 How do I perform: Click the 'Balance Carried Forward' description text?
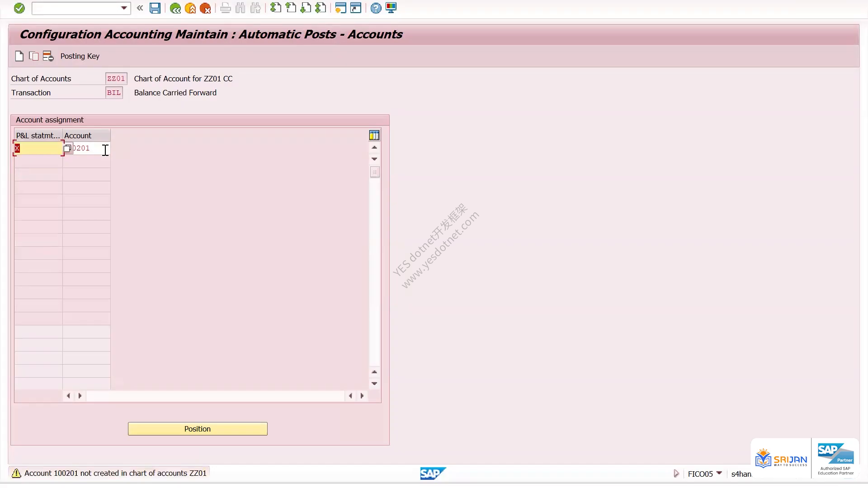click(x=175, y=93)
